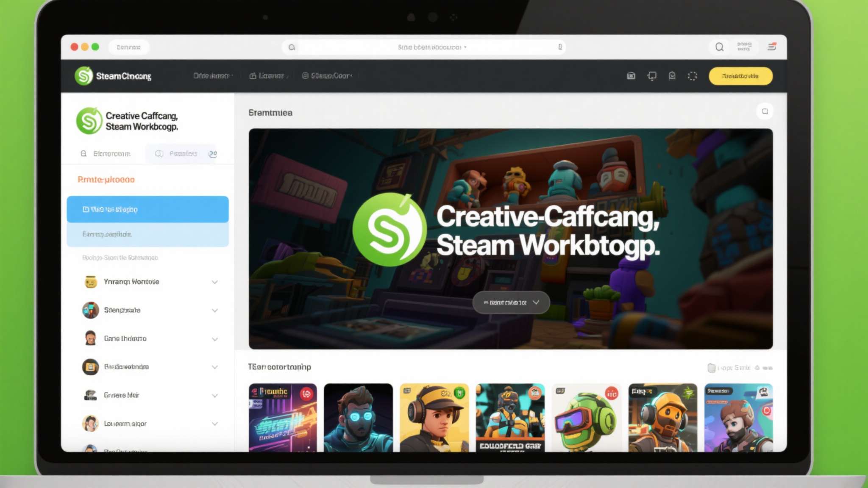
Task: Open the green goggles character thumbnail
Action: coord(586,418)
